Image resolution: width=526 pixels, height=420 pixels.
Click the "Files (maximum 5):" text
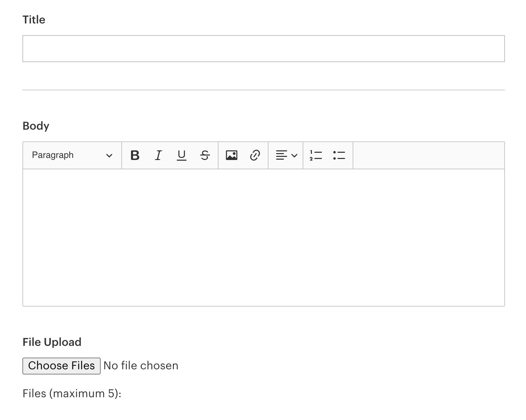click(72, 394)
